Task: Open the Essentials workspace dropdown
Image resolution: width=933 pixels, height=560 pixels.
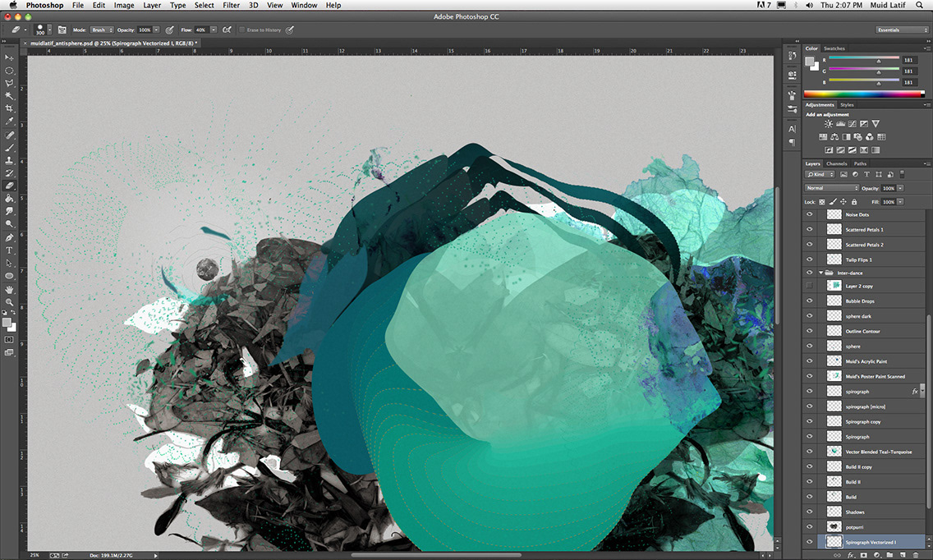Action: point(901,30)
